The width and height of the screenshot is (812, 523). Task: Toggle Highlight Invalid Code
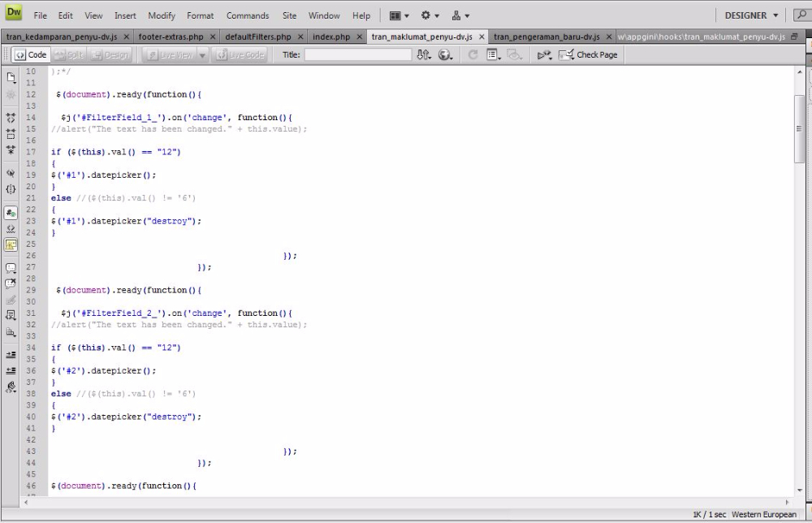(x=11, y=229)
